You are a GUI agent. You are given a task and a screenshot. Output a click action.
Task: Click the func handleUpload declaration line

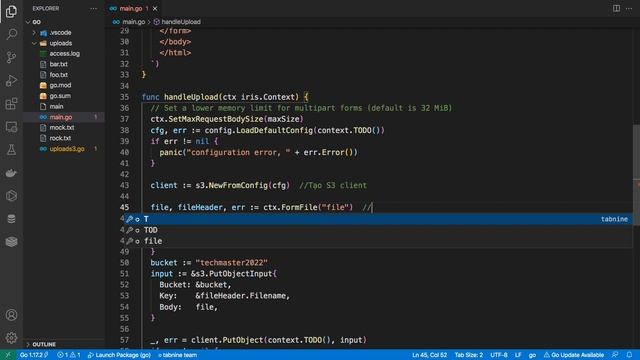pos(225,97)
